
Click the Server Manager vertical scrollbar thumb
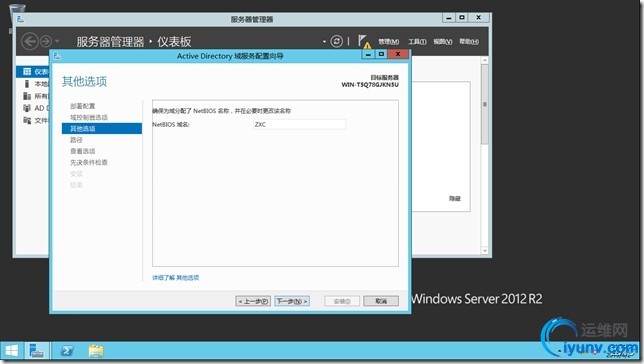coord(485,104)
